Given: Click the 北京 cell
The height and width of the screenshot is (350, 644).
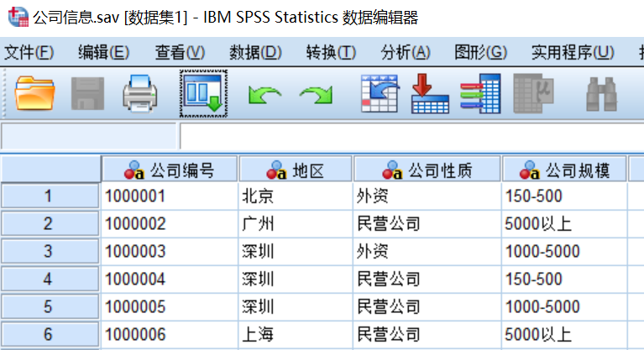Looking at the screenshot, I should (x=296, y=196).
